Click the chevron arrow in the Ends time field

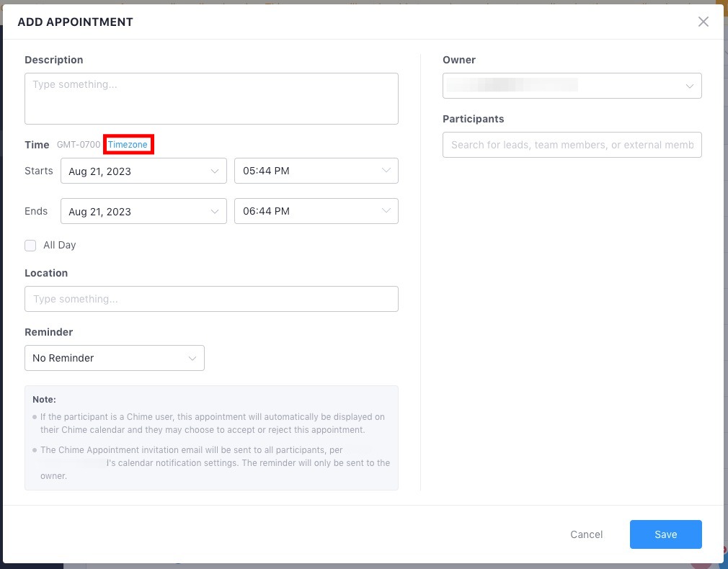coord(386,212)
